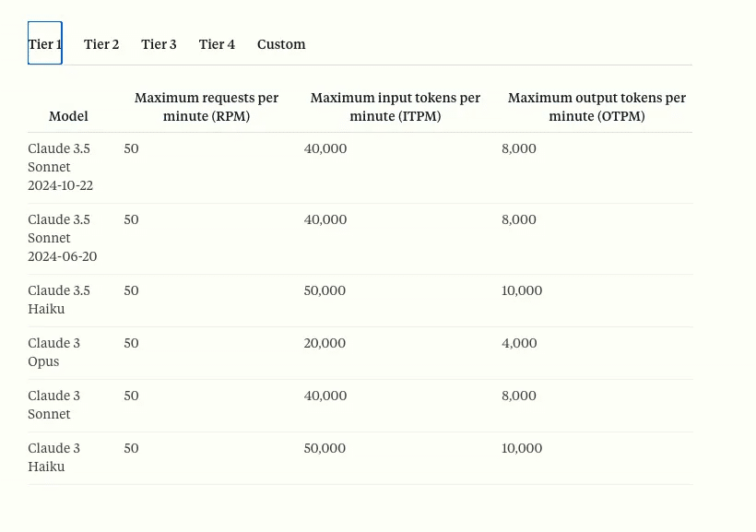Select the Claude 3.5 Sonnet 2024-10-22 row label

60,167
